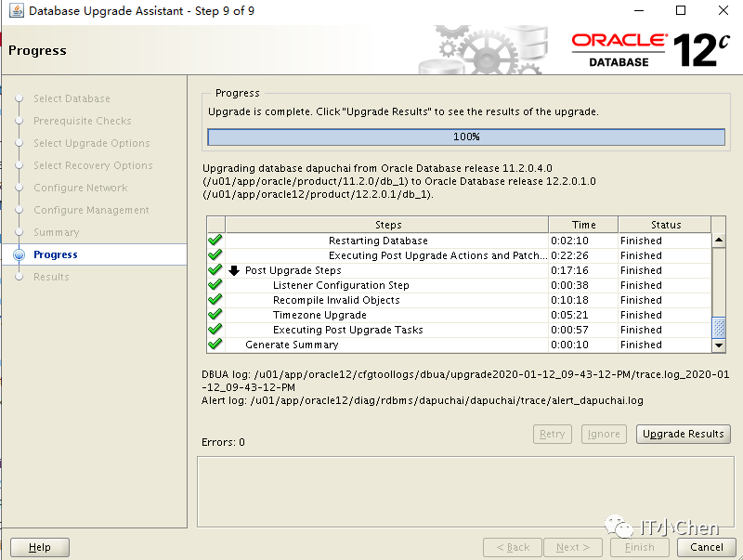Image resolution: width=743 pixels, height=560 pixels.
Task: Select the Select Database step in sidebar
Action: (72, 98)
